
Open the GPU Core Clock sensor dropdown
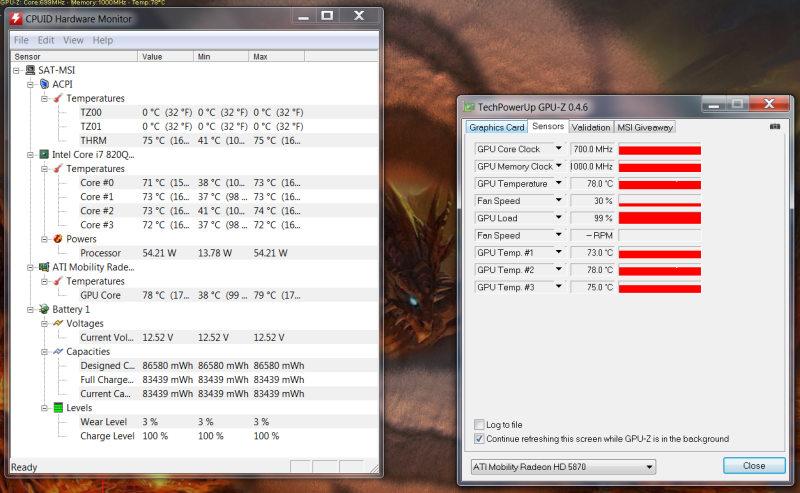559,149
